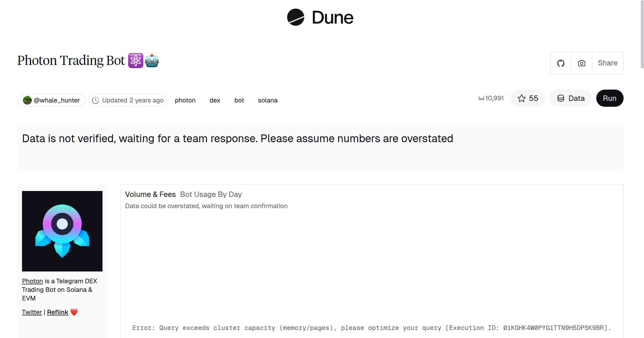Open the Share options

click(608, 63)
